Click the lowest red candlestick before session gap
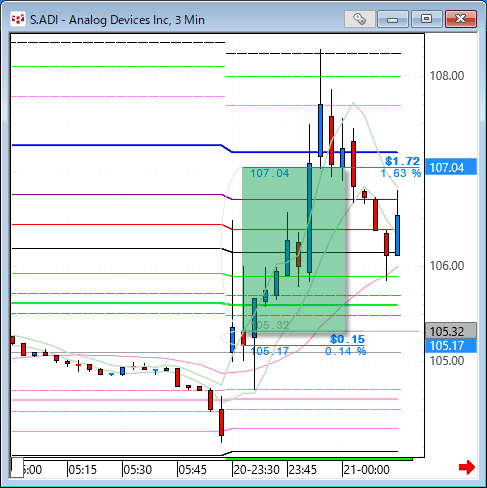 coord(221,422)
